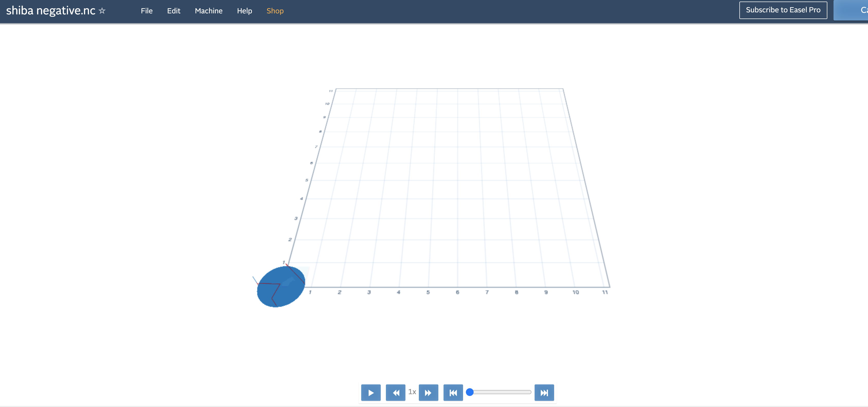This screenshot has height=407, width=868.
Task: Click the 1x speed indicator icon
Action: pyautogui.click(x=412, y=393)
